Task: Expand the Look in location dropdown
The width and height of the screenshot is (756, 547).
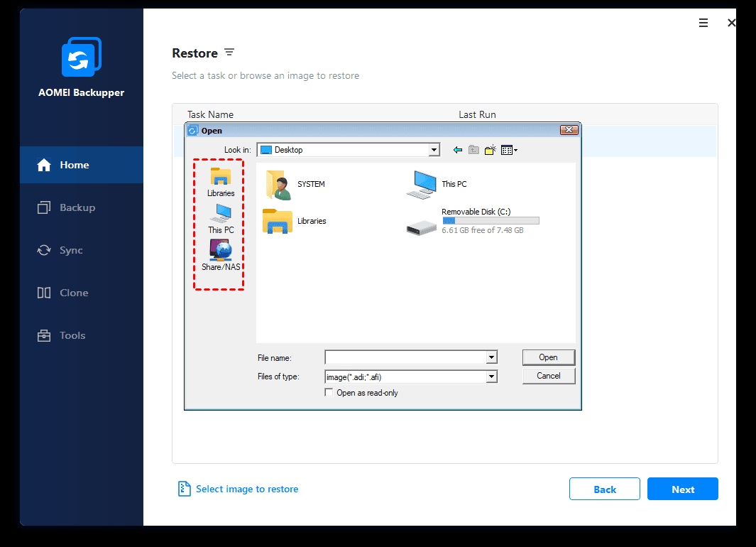Action: pos(434,150)
